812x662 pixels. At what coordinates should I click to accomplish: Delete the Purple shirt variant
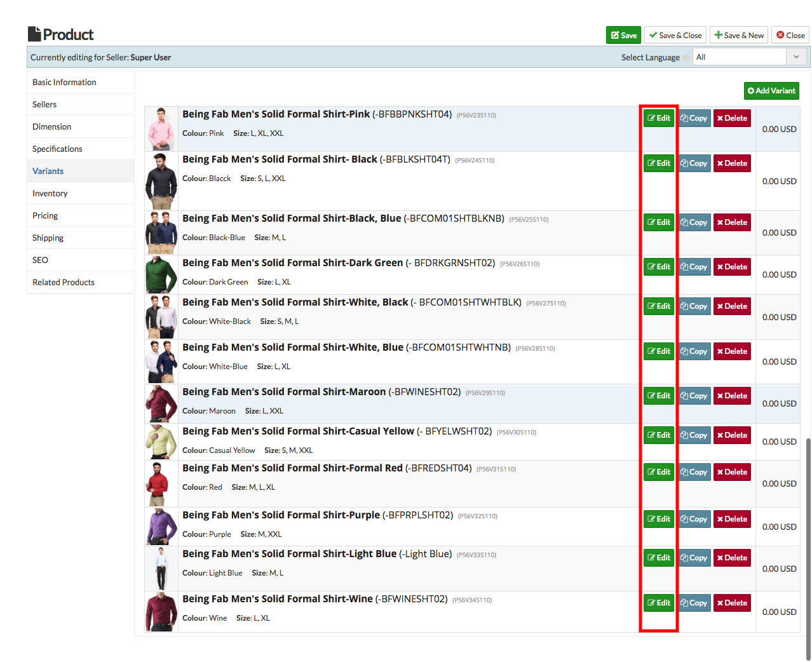[732, 519]
